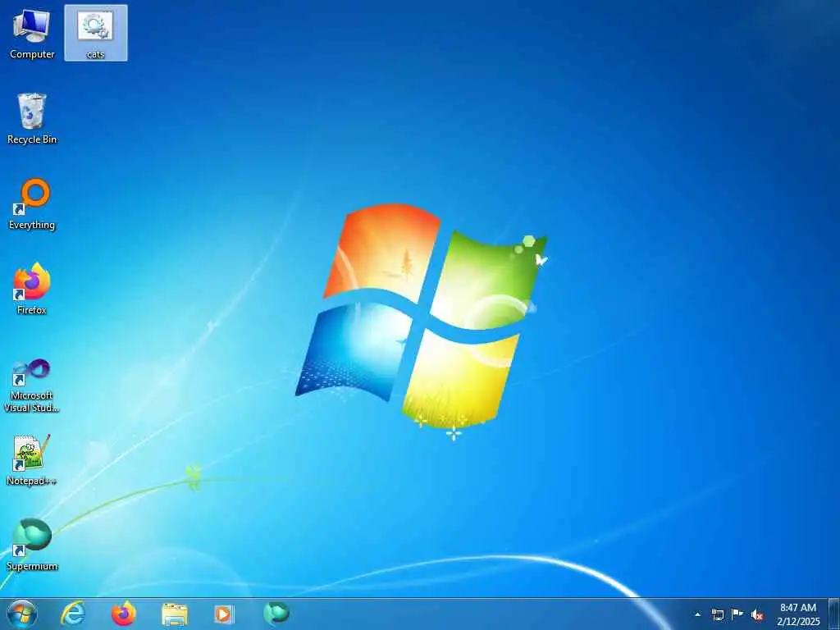Image resolution: width=840 pixels, height=630 pixels.
Task: Show hidden system tray icons
Action: 697,614
